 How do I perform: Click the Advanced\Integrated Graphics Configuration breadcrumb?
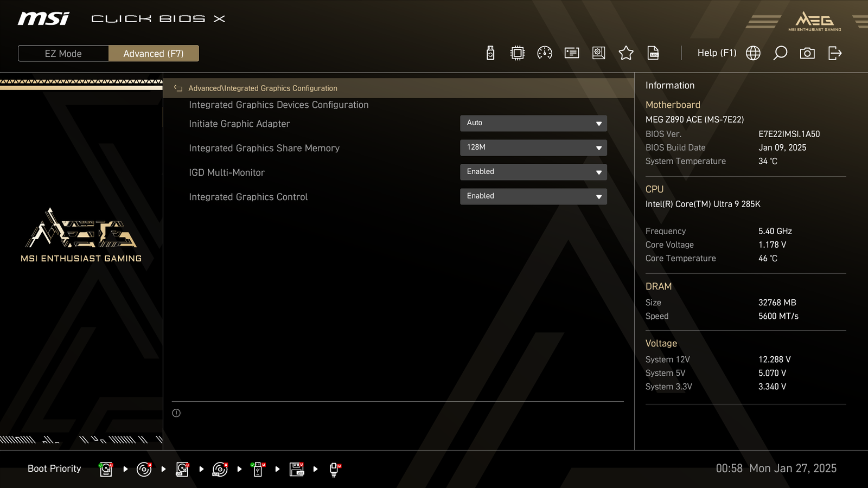pyautogui.click(x=263, y=88)
